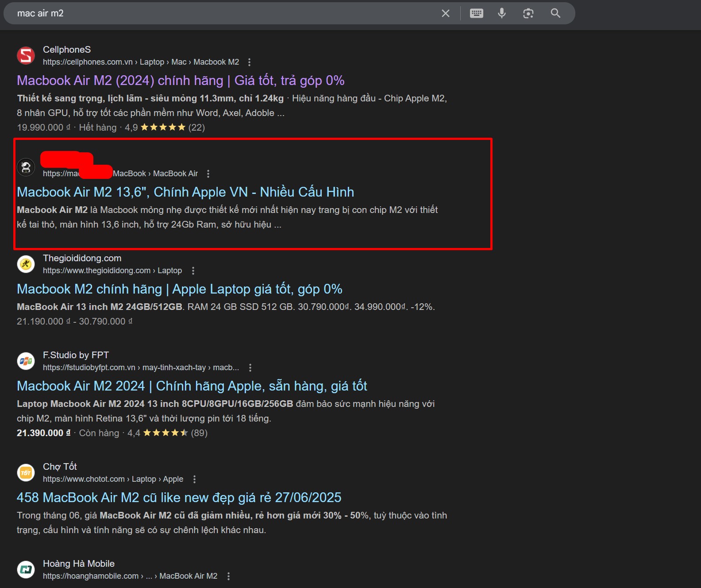701x588 pixels.
Task: Clear the search box with the X icon
Action: click(x=446, y=13)
